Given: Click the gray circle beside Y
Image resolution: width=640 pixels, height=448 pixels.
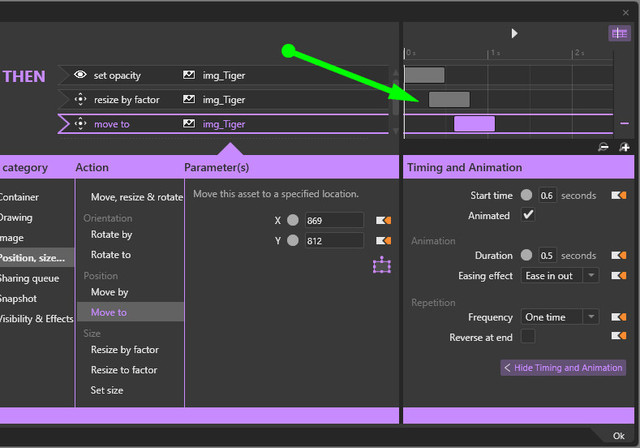Looking at the screenshot, I should point(293,241).
